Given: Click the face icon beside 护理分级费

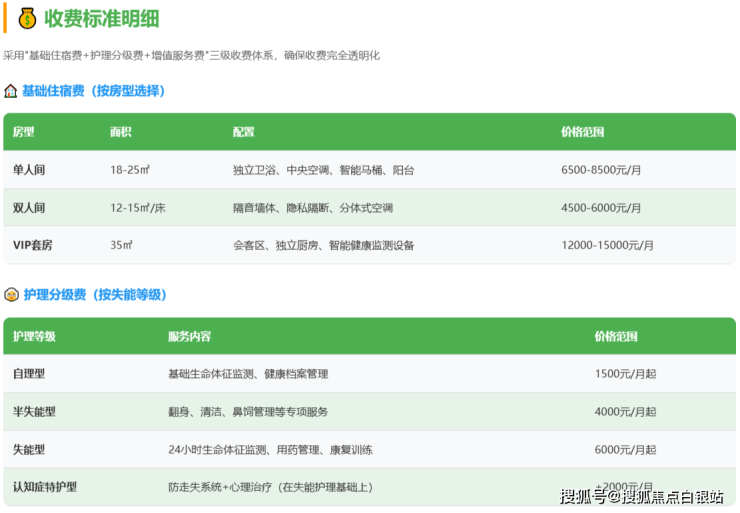Looking at the screenshot, I should pyautogui.click(x=11, y=295).
